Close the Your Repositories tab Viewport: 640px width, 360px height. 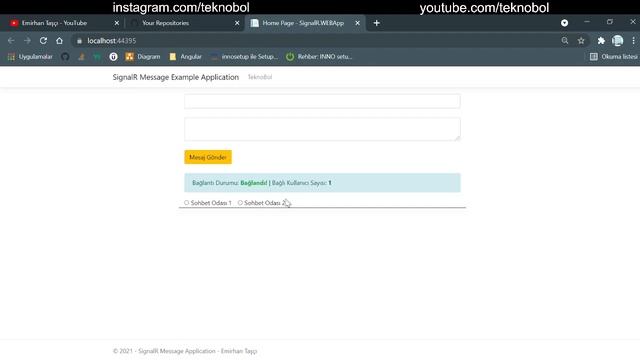click(x=237, y=23)
